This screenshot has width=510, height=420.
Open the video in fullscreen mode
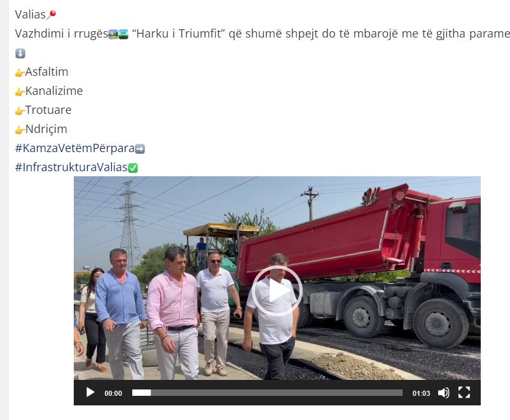pyautogui.click(x=464, y=393)
